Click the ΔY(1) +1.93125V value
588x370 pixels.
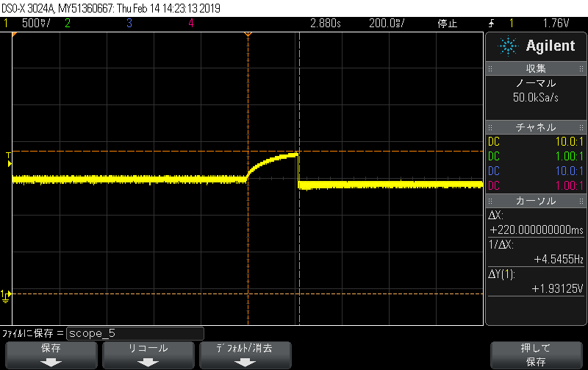pyautogui.click(x=557, y=288)
